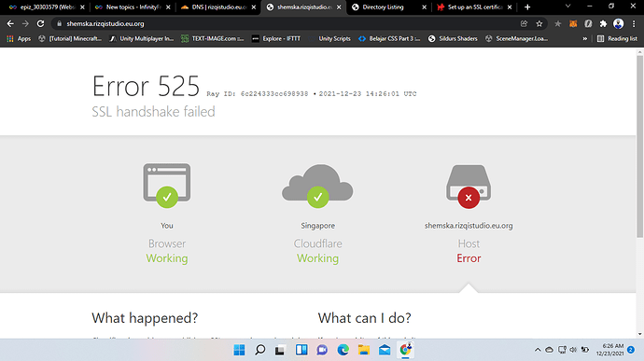Open the Apps bookmark shortcut
644x361 pixels.
[19, 38]
